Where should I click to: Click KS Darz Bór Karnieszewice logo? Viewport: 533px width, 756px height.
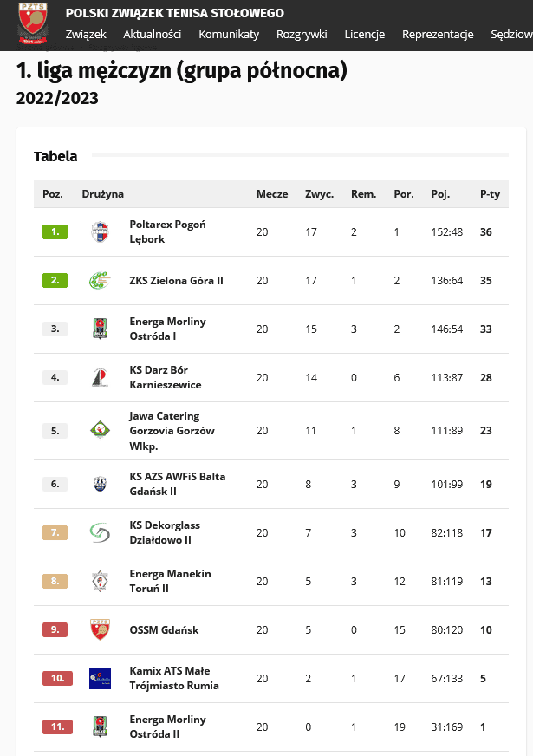(x=101, y=377)
